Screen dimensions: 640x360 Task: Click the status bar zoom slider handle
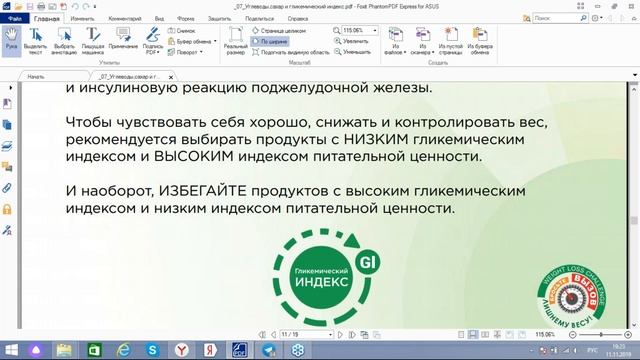coord(601,335)
